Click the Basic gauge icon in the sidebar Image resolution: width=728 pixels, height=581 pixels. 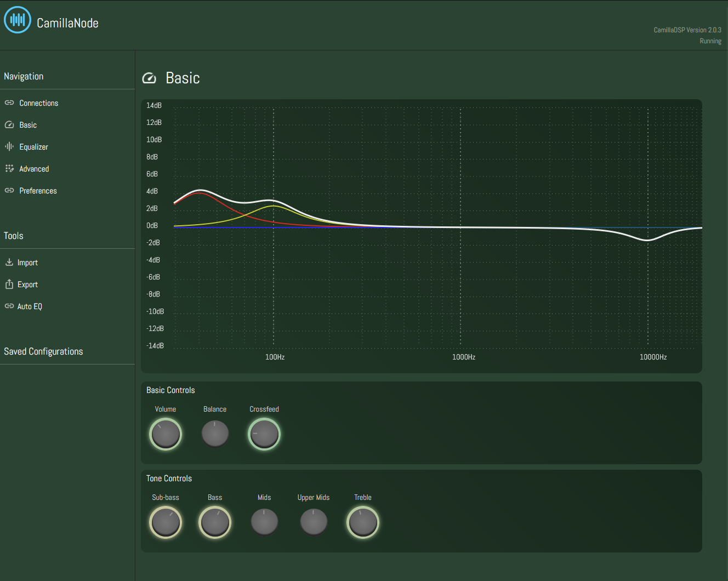click(x=9, y=125)
